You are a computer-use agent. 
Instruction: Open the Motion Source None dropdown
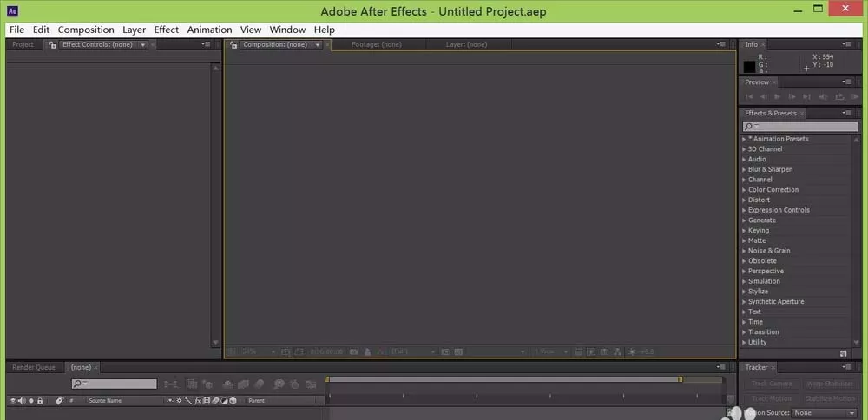coord(824,413)
